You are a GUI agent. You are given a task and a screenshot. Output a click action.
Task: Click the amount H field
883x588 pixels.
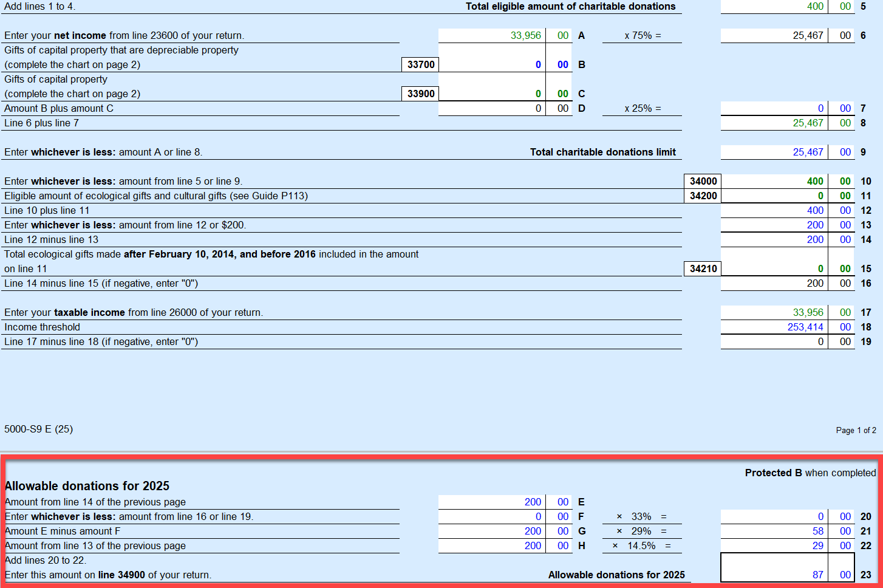pyautogui.click(x=491, y=545)
